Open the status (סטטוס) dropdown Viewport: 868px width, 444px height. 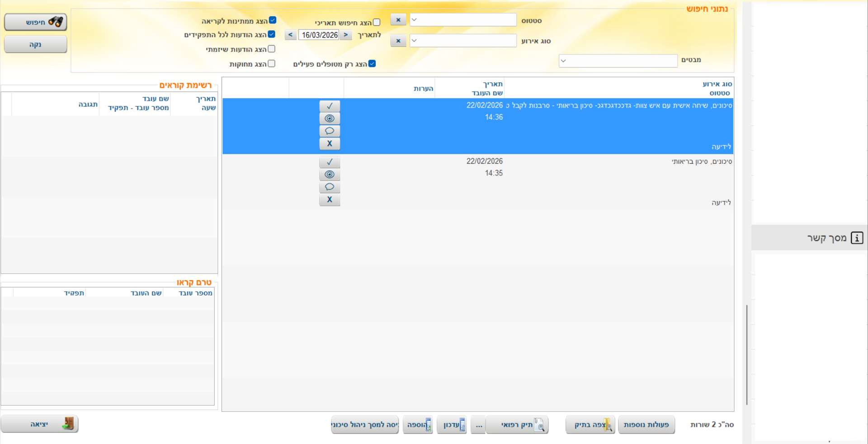tap(463, 20)
